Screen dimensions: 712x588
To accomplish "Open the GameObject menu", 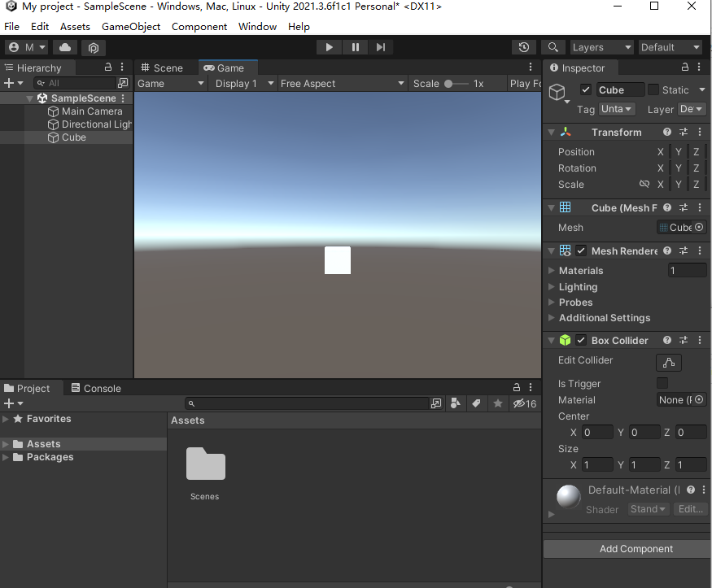I will click(131, 27).
